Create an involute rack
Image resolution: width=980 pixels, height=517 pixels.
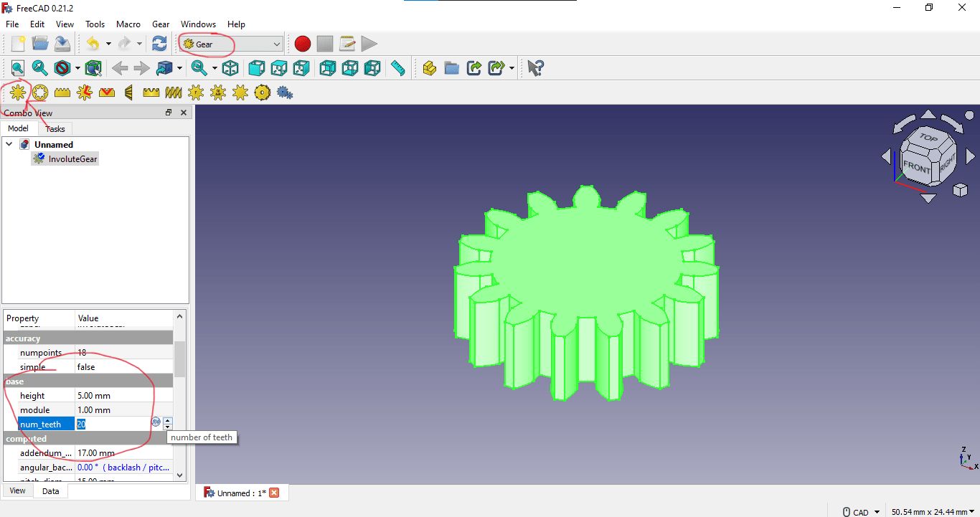(62, 92)
